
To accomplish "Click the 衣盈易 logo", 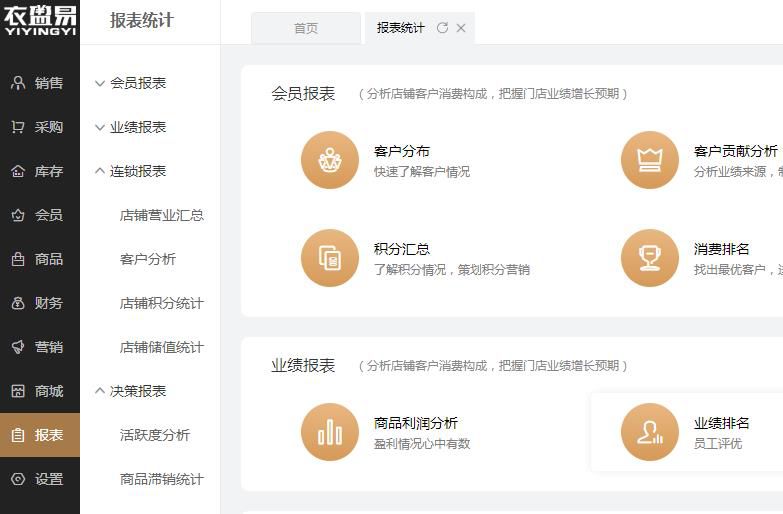I will tap(40, 20).
